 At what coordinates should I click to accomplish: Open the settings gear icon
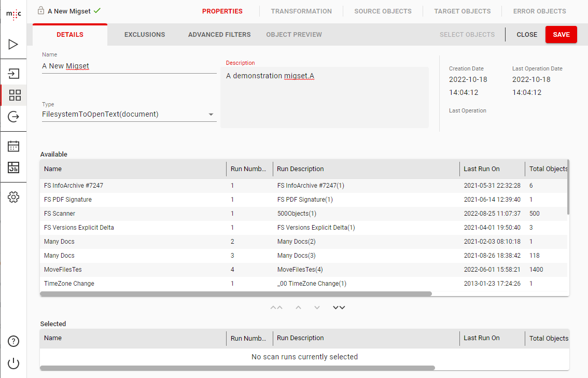click(13, 197)
